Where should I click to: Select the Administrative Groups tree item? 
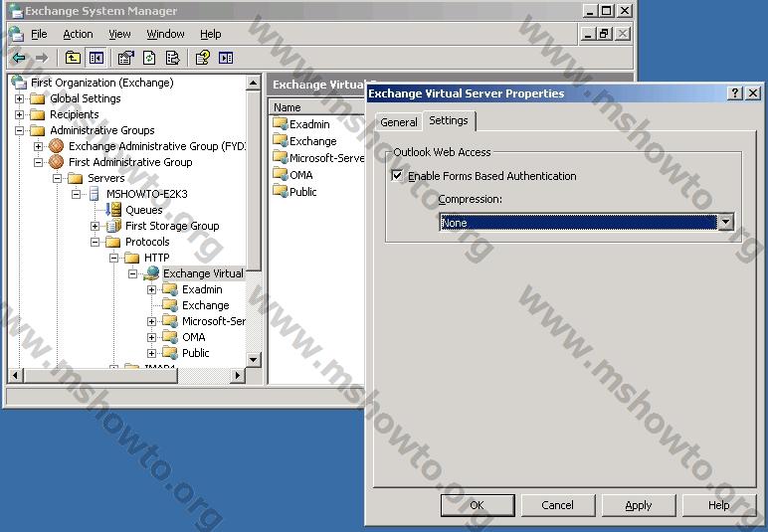pyautogui.click(x=101, y=130)
